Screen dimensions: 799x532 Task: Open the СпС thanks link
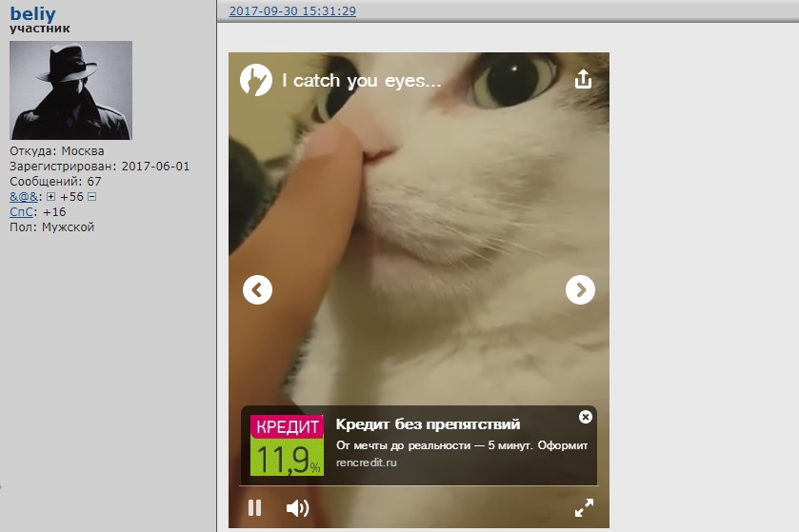[21, 212]
